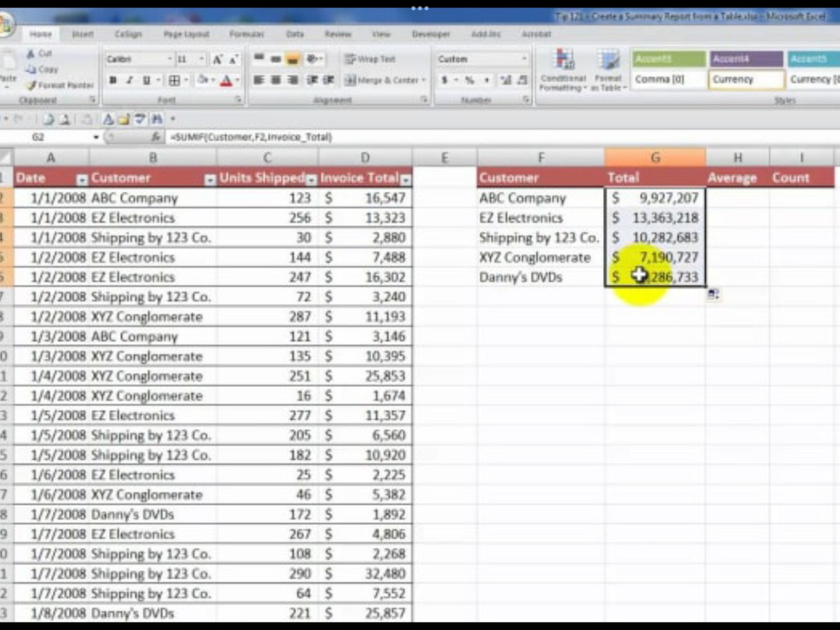Align text left
Viewport: 840px width, 630px height.
pos(259,80)
